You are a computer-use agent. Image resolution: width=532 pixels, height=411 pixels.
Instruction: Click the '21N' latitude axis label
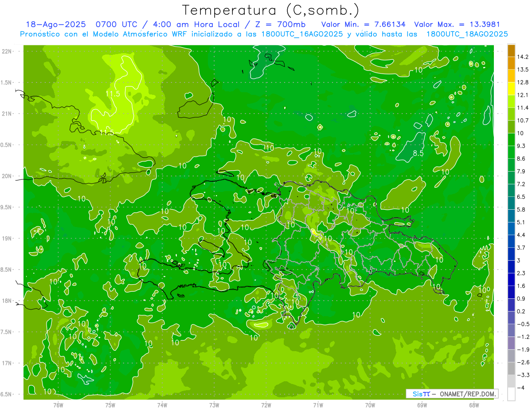[x=8, y=114]
